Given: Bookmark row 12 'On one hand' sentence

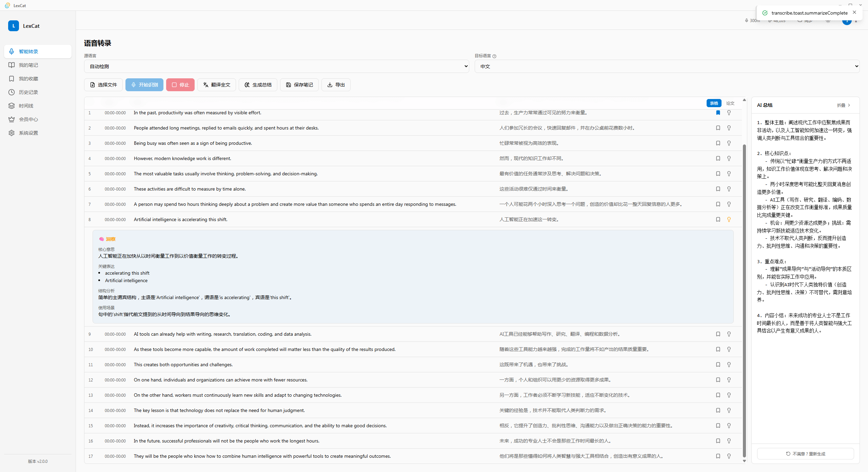Looking at the screenshot, I should [718, 380].
